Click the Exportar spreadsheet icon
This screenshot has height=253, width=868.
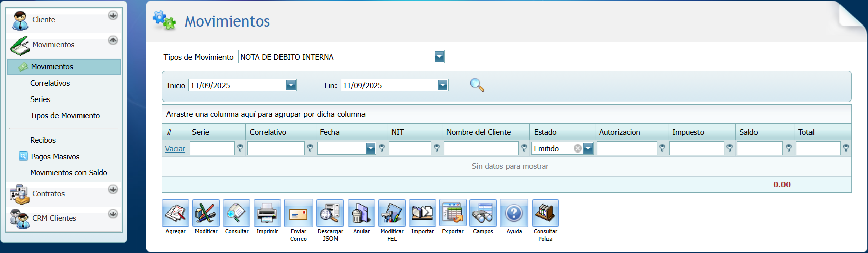click(x=453, y=213)
